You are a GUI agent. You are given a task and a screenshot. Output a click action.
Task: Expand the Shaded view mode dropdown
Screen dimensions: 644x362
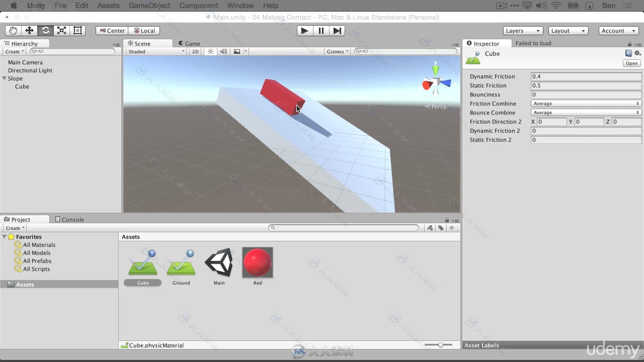coord(155,51)
